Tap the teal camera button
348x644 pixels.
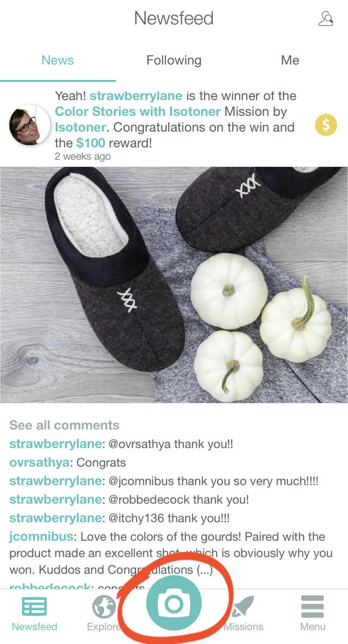(173, 603)
